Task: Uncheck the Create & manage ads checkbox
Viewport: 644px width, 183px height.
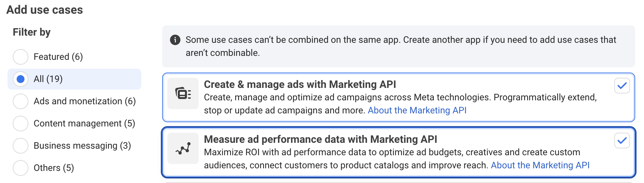Action: point(622,86)
